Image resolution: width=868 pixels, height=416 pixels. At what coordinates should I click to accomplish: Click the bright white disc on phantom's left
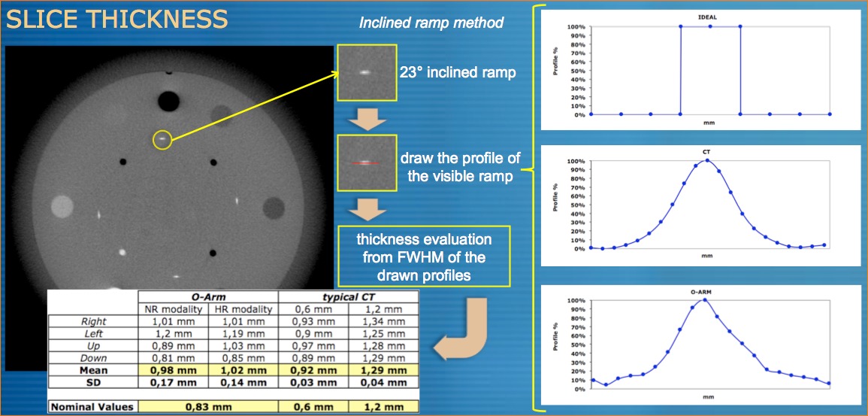click(x=62, y=205)
